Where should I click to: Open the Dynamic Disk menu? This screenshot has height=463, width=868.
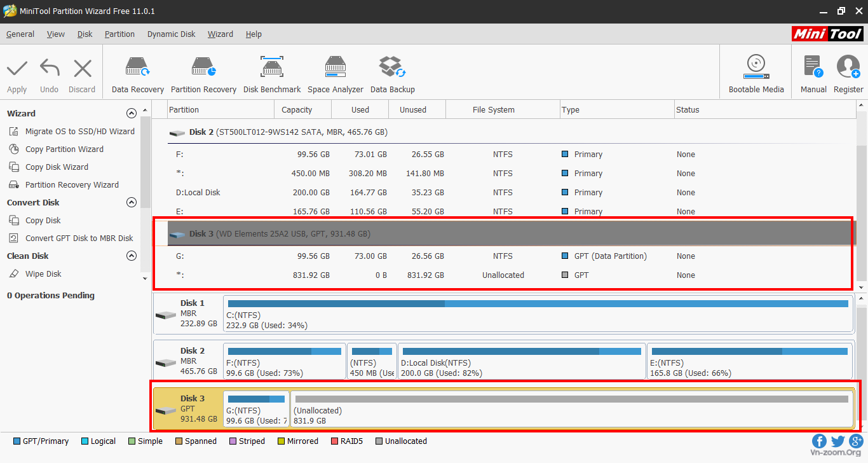172,34
